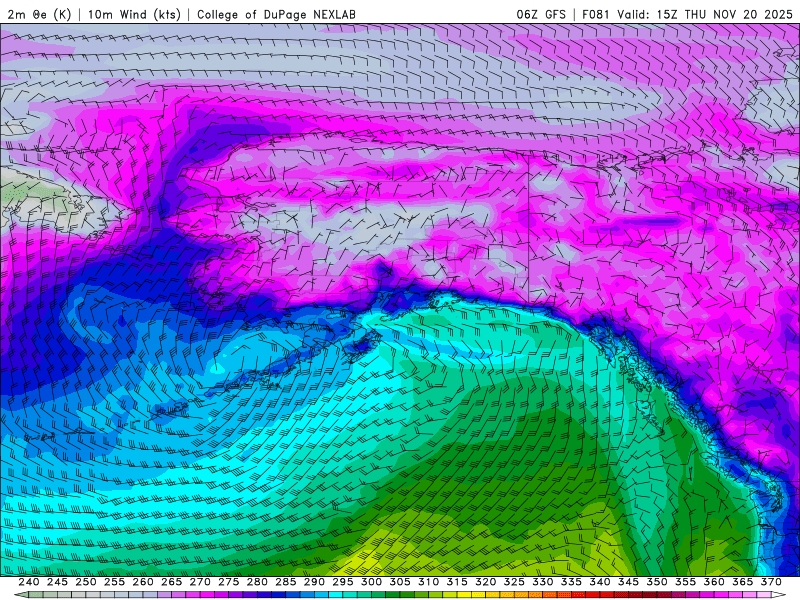Click the 'College of DuPage NEXLAB' text
This screenshot has width=800, height=600.
(x=276, y=14)
